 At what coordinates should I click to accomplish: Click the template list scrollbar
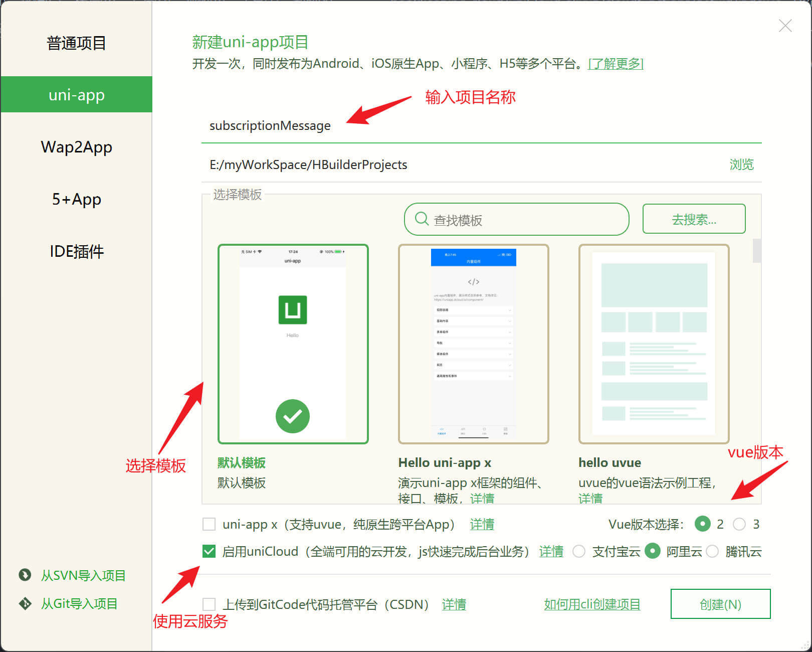click(757, 251)
